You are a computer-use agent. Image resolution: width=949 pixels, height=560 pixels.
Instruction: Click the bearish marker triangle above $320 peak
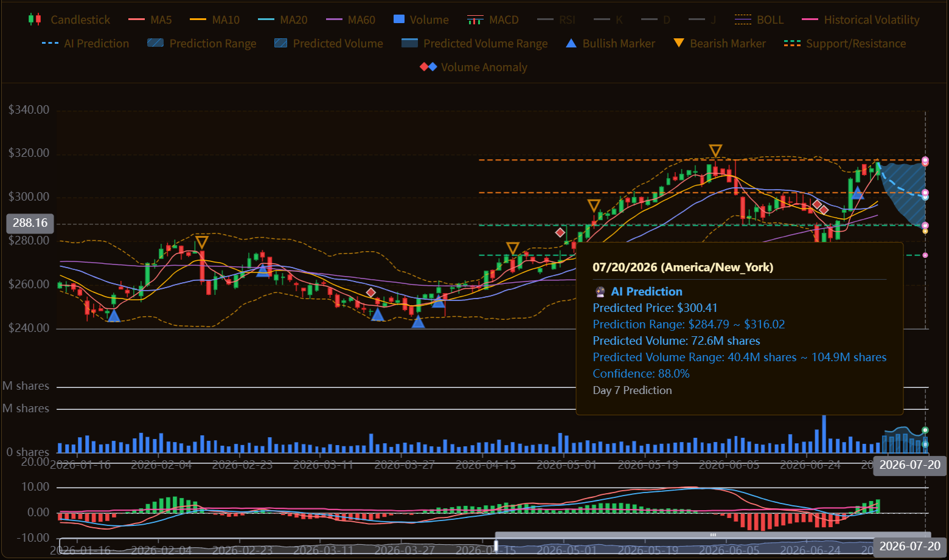pyautogui.click(x=715, y=150)
